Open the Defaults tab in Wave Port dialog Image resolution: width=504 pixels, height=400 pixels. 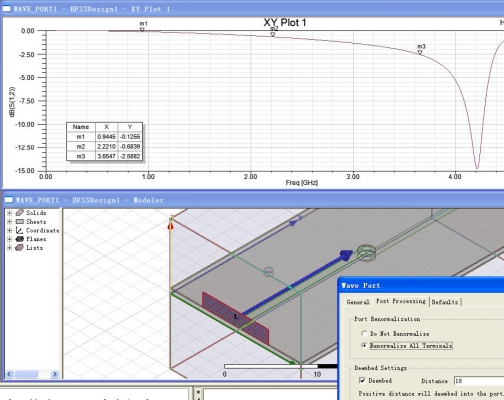(445, 302)
